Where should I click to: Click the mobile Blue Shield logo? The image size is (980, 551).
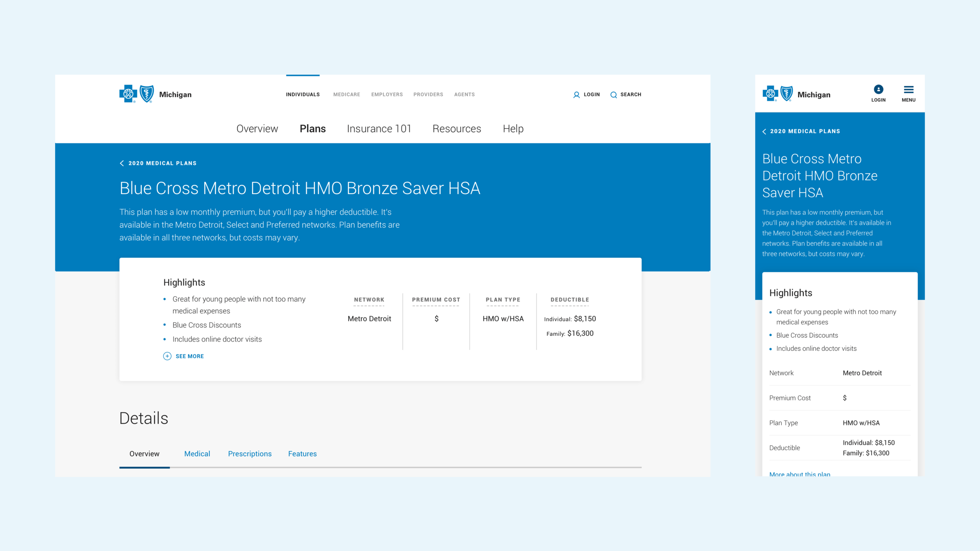coord(786,94)
